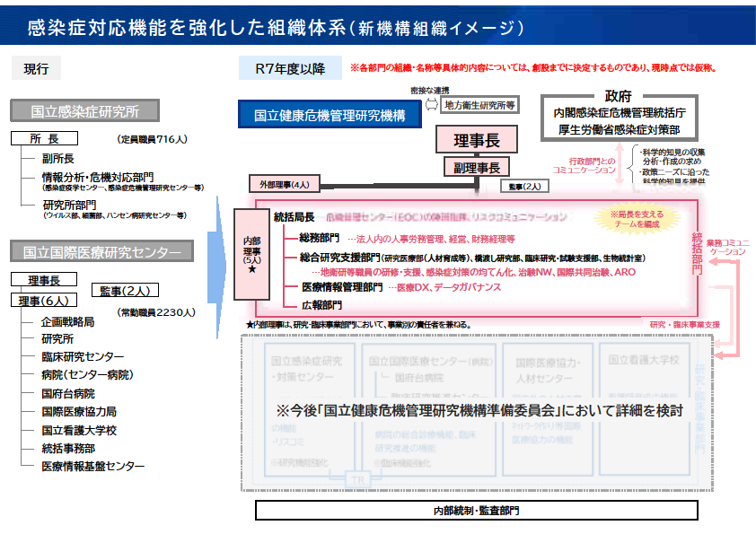Click the pink 理事長 box above 副理事長

tap(477, 140)
